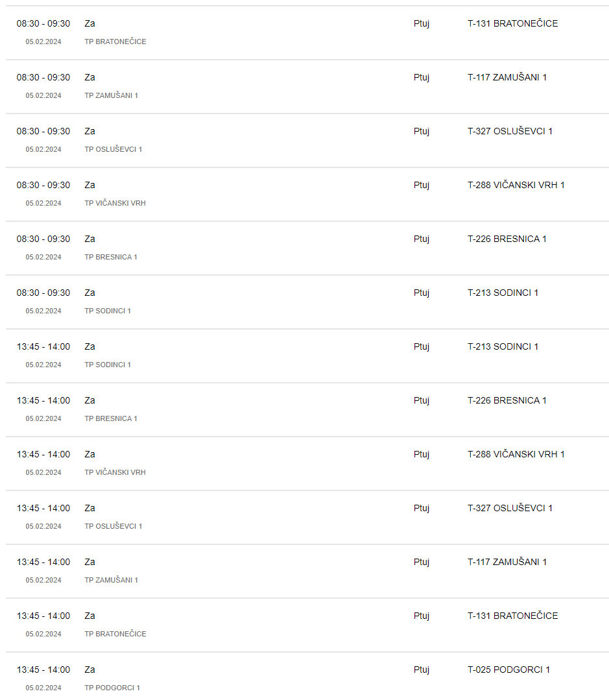Click Ptuj in the 08:30 Bresnica row
Image resolution: width=609 pixels, height=700 pixels.
point(422,239)
